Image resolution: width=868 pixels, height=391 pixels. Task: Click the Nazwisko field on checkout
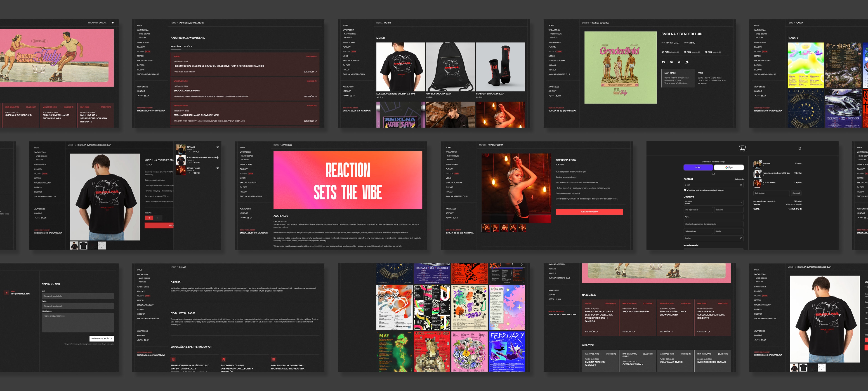pyautogui.click(x=729, y=210)
